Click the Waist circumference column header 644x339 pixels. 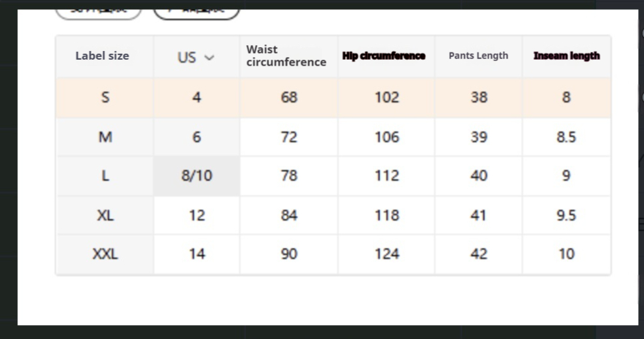coord(286,56)
